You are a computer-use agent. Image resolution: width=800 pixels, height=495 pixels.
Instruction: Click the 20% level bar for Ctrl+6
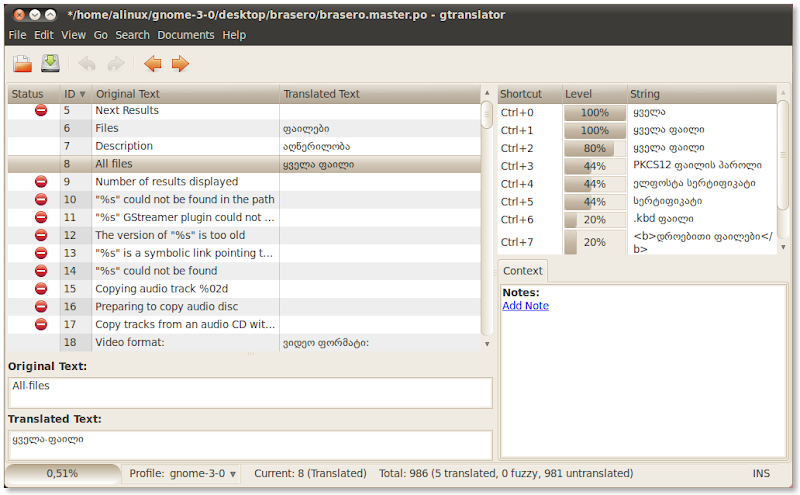pos(595,220)
